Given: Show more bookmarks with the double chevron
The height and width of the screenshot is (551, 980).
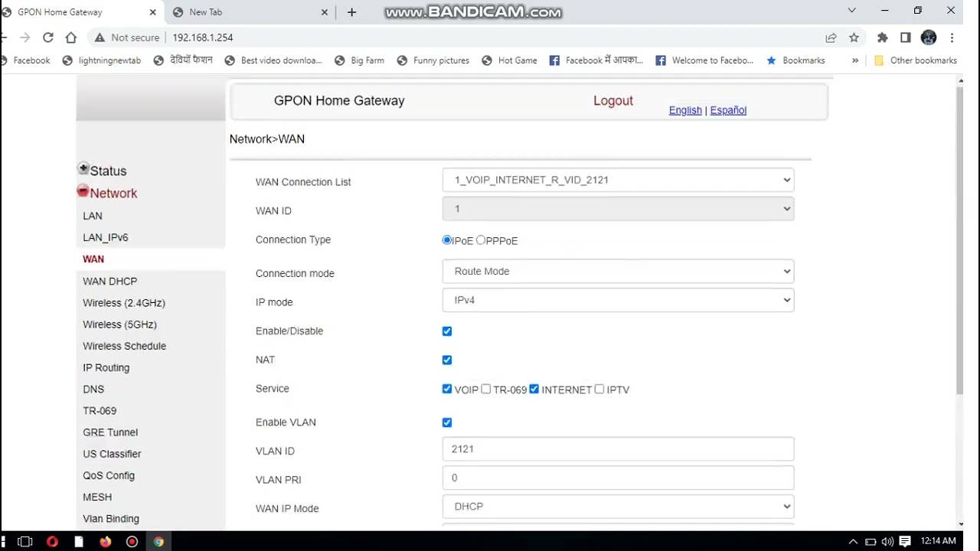Looking at the screenshot, I should [x=855, y=60].
